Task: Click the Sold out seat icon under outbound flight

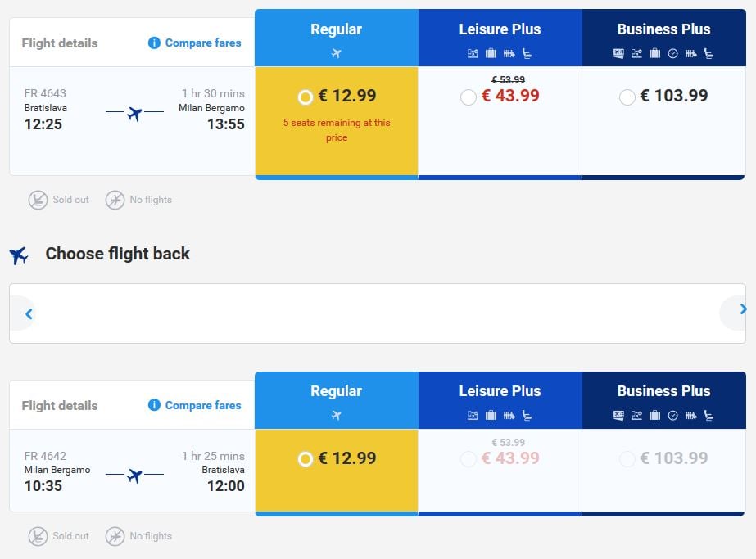Action: pyautogui.click(x=38, y=200)
